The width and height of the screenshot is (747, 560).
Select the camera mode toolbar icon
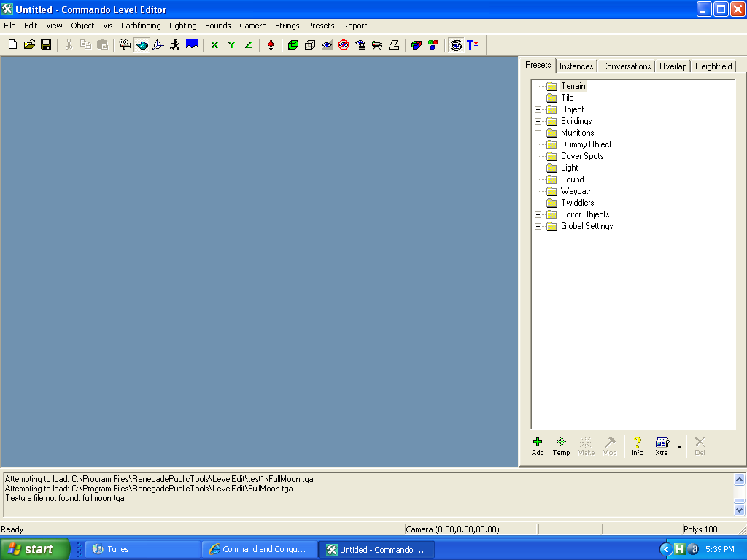click(125, 44)
